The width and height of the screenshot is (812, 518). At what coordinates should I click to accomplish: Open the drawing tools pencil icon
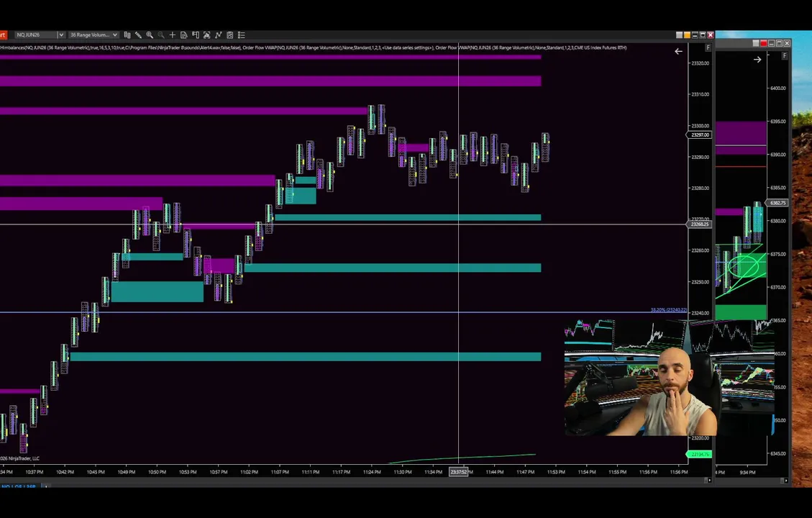[x=138, y=35]
